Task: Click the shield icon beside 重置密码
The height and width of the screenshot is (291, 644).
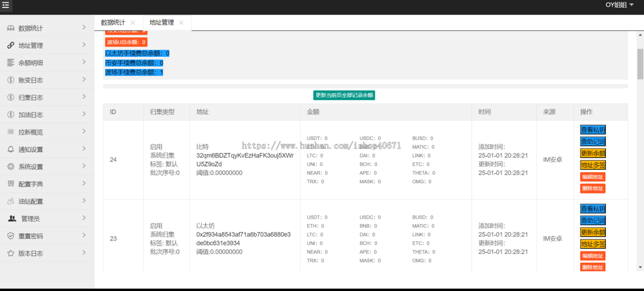Action: 11,236
